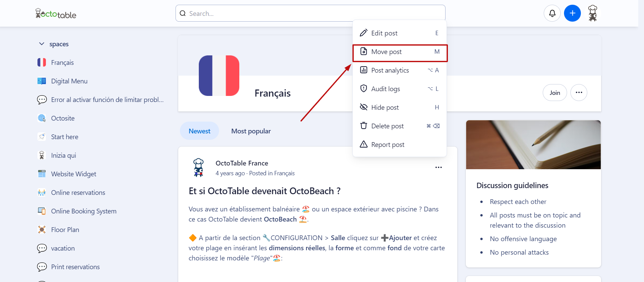The width and height of the screenshot is (644, 282).
Task: Click the OctoTable France author avatar
Action: click(198, 168)
